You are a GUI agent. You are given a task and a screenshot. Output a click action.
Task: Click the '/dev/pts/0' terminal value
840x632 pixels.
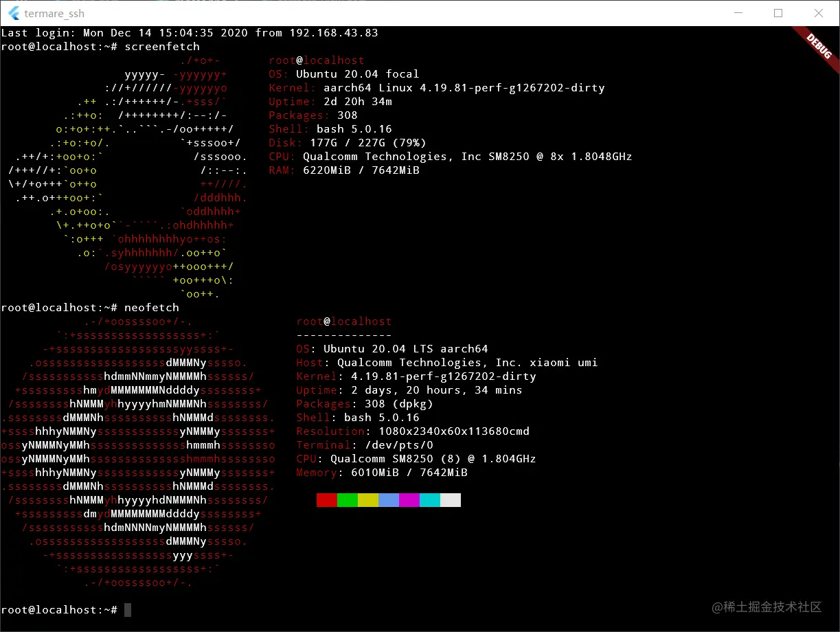[399, 445]
